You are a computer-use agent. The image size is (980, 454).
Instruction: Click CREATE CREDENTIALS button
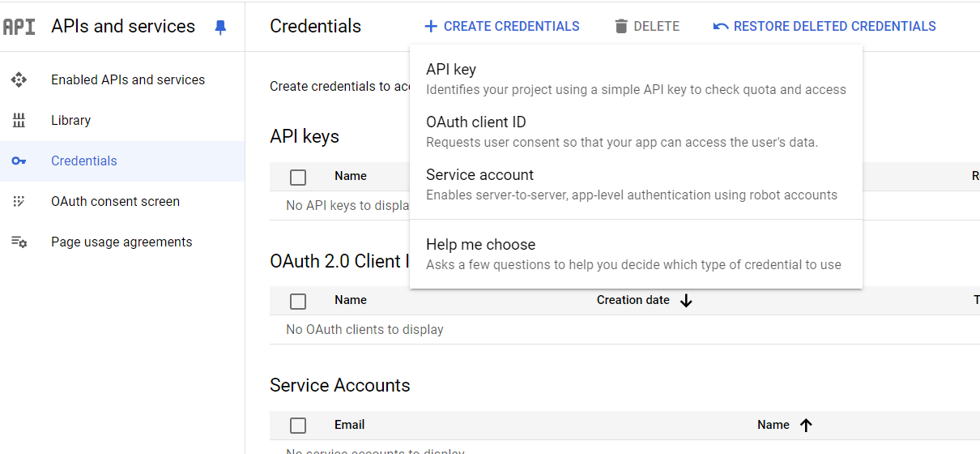click(x=502, y=27)
